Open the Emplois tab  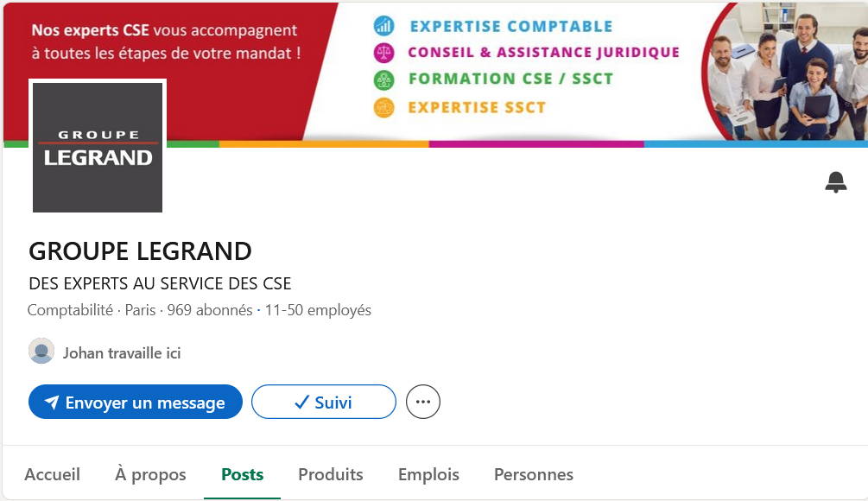428,474
